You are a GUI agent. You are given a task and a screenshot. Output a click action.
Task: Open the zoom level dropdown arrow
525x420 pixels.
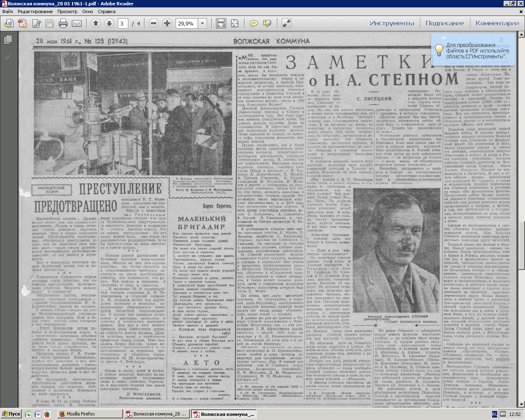(x=202, y=23)
